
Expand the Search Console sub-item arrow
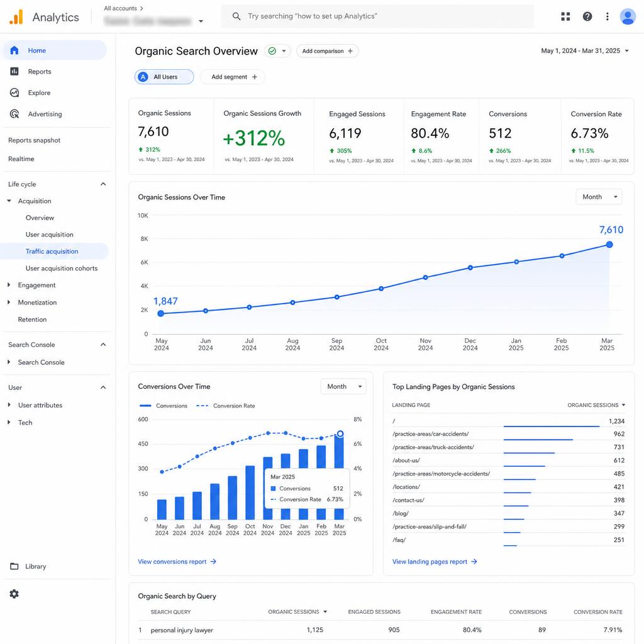9,362
